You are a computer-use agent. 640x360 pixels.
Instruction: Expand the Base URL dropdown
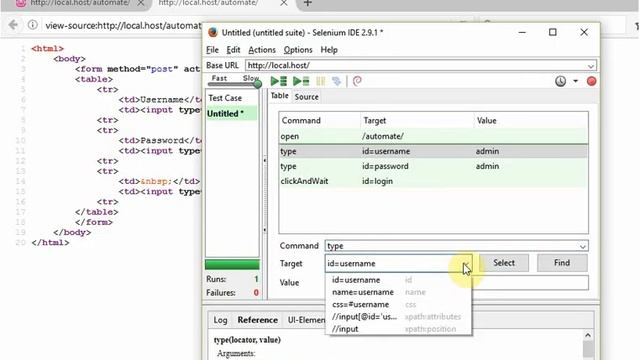591,66
